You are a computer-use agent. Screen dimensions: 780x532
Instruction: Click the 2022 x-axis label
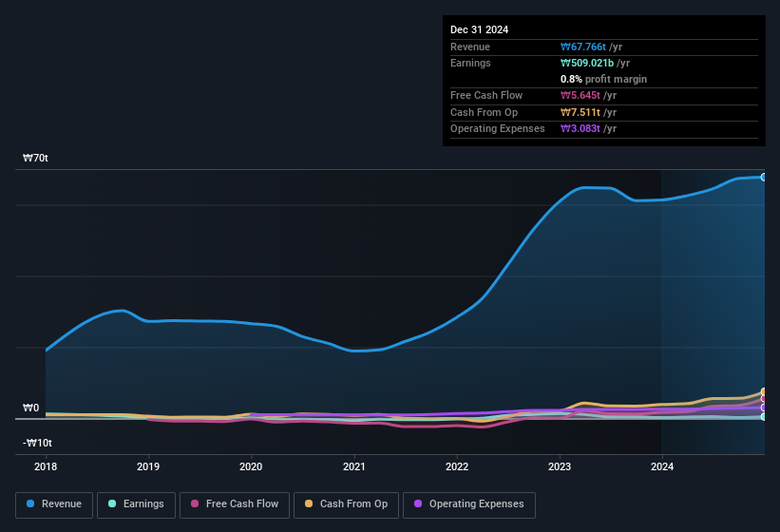[457, 466]
